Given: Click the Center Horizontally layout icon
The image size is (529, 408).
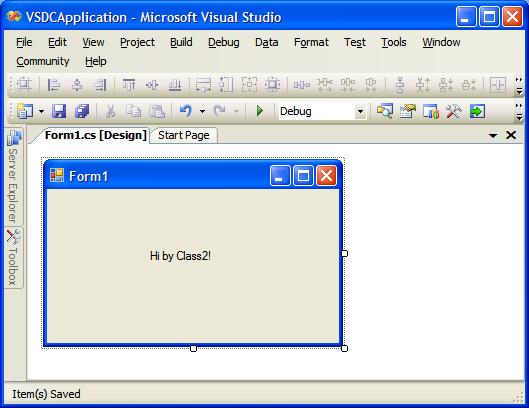Looking at the screenshot, I should [498, 84].
